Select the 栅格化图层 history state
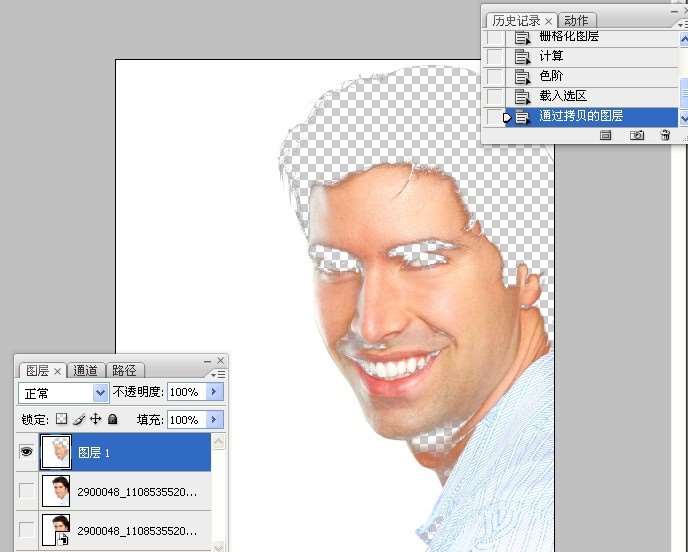The height and width of the screenshot is (552, 688). tap(568, 36)
